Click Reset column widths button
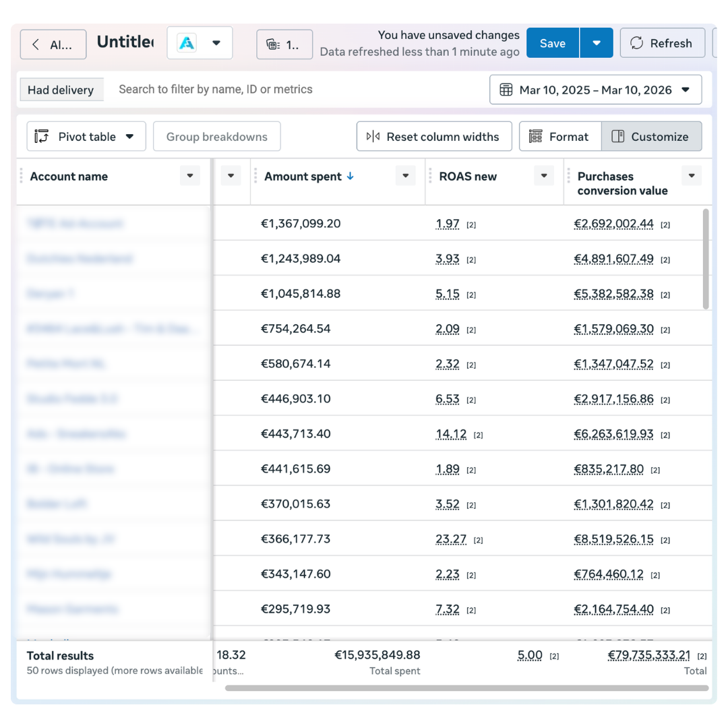 tap(433, 136)
